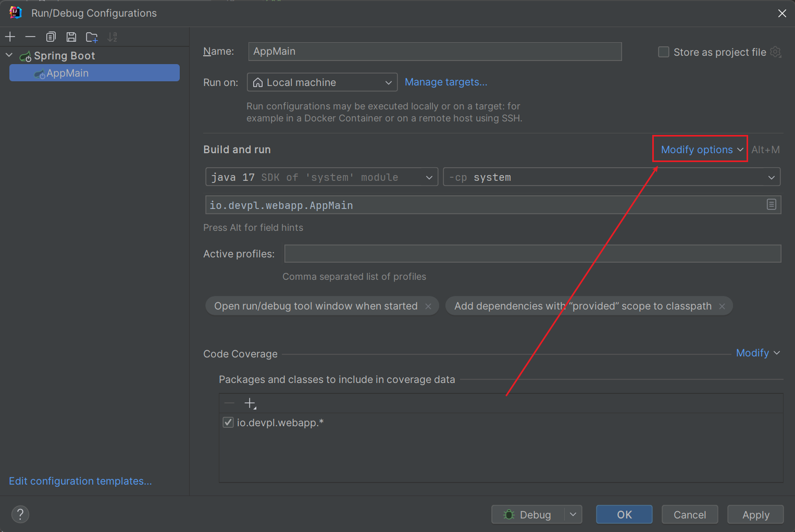The width and height of the screenshot is (795, 532).
Task: Open the java 17 SDK dropdown
Action: [321, 177]
